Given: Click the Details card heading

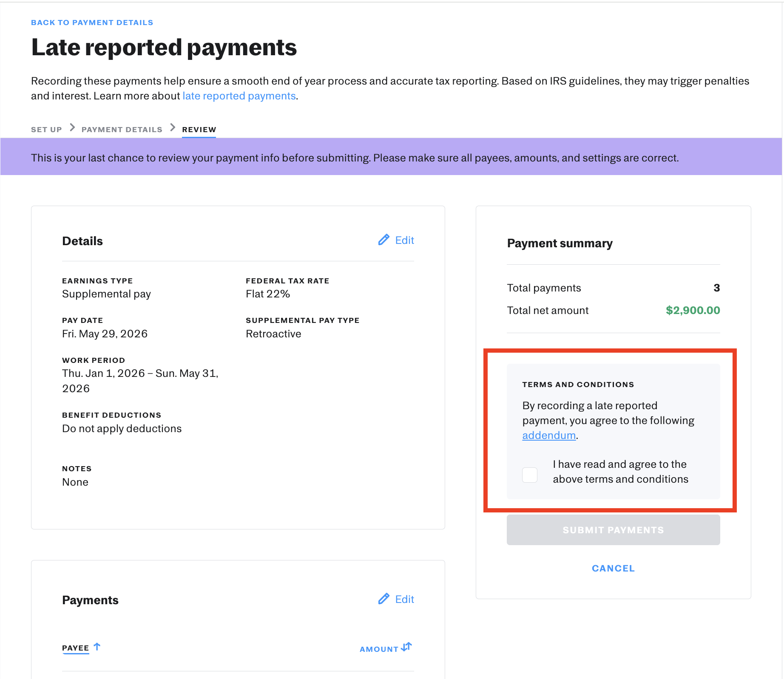Looking at the screenshot, I should [82, 241].
